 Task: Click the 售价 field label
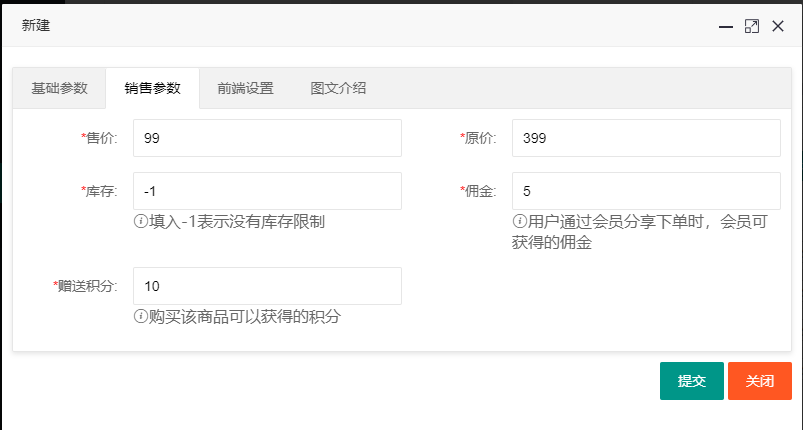click(x=101, y=138)
